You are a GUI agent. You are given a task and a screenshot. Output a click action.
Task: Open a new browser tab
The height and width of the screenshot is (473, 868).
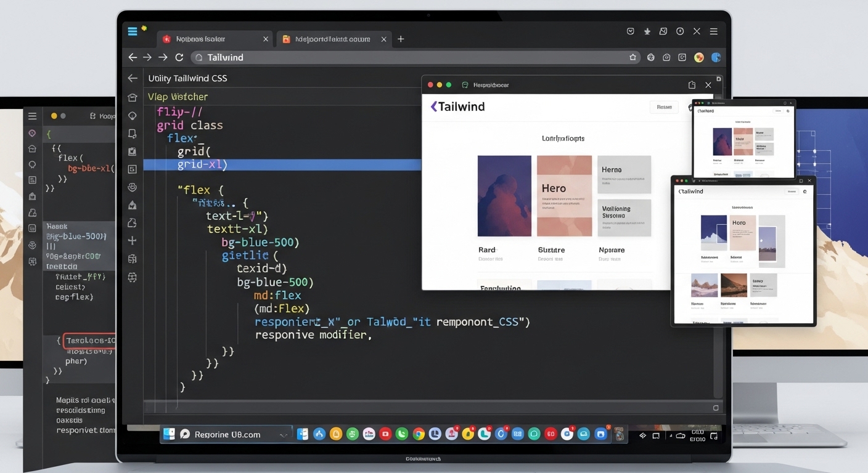coord(401,39)
